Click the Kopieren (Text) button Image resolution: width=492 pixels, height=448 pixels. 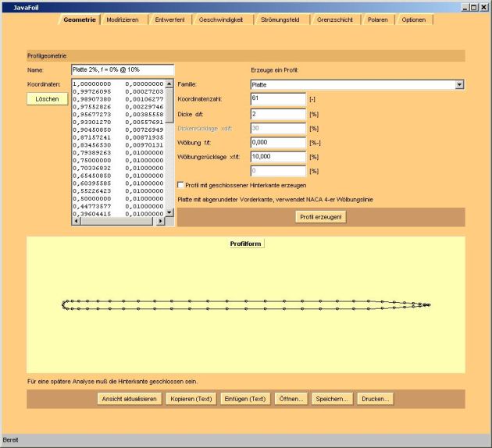click(x=191, y=399)
